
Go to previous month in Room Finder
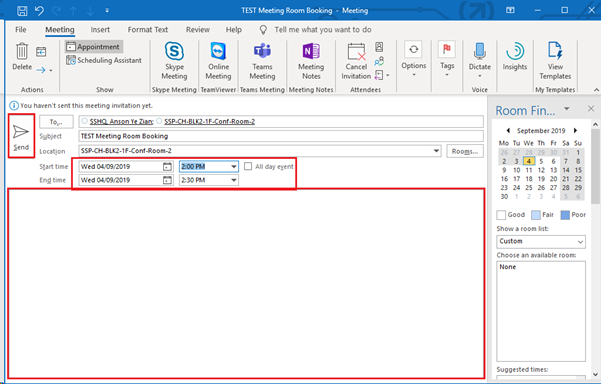coord(508,131)
